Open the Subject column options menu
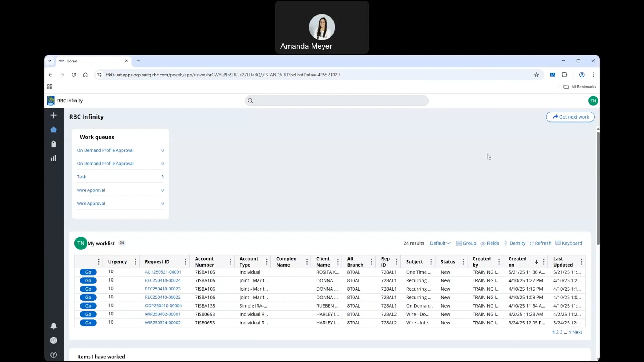Viewport: 644px width, 362px height. 431,261
